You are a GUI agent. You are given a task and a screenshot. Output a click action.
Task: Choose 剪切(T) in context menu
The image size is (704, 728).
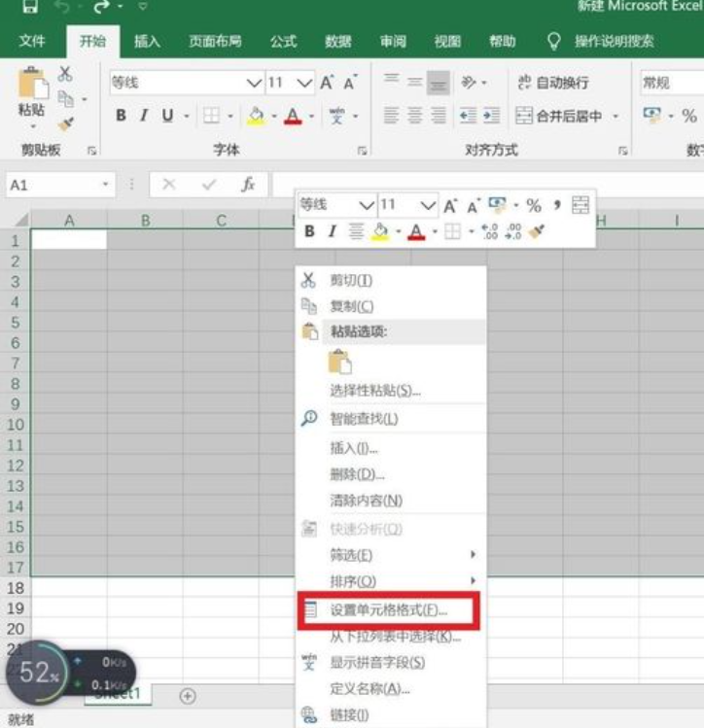pos(391,280)
